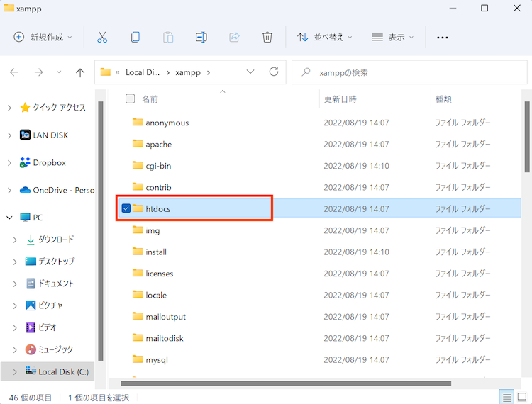Click the chevron after xampp breadcrumb

pos(209,72)
